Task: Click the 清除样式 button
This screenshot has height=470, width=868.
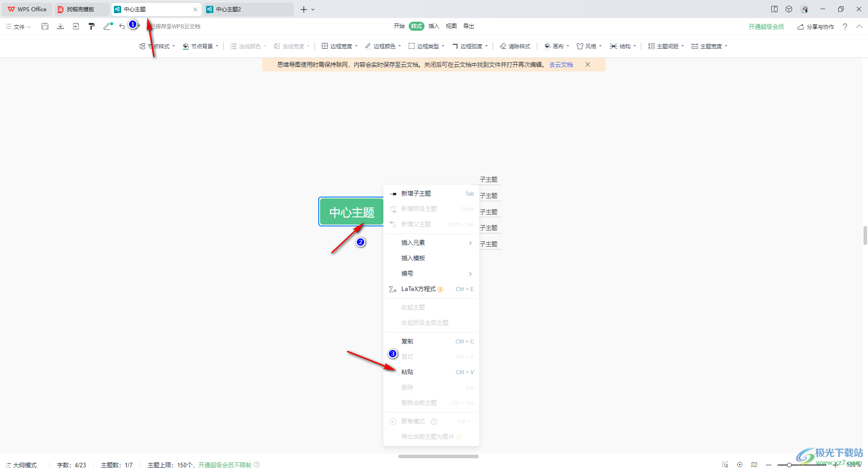Action: tap(515, 46)
